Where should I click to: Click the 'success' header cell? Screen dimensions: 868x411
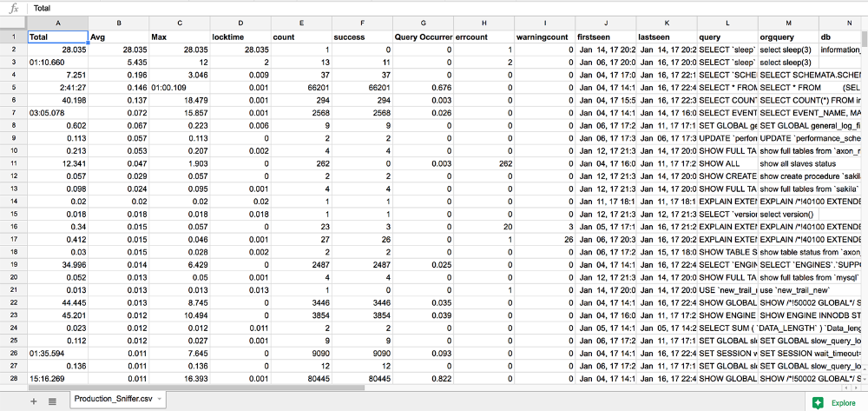tap(362, 37)
